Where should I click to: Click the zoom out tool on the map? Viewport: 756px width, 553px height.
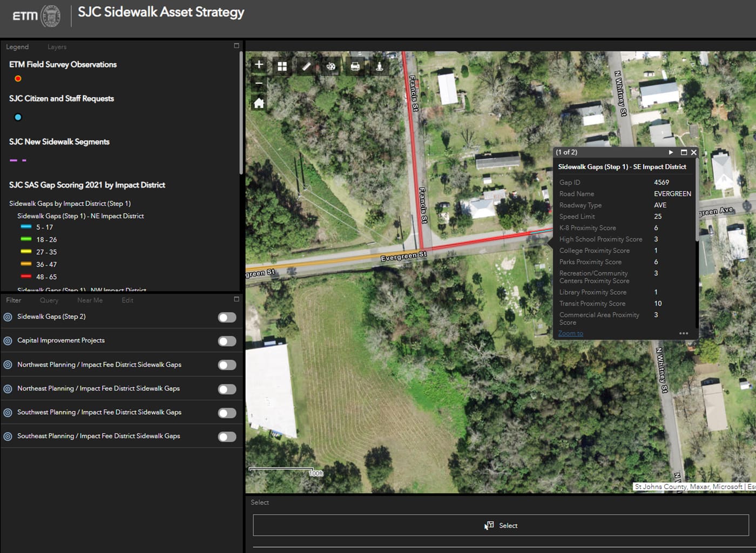tap(259, 84)
